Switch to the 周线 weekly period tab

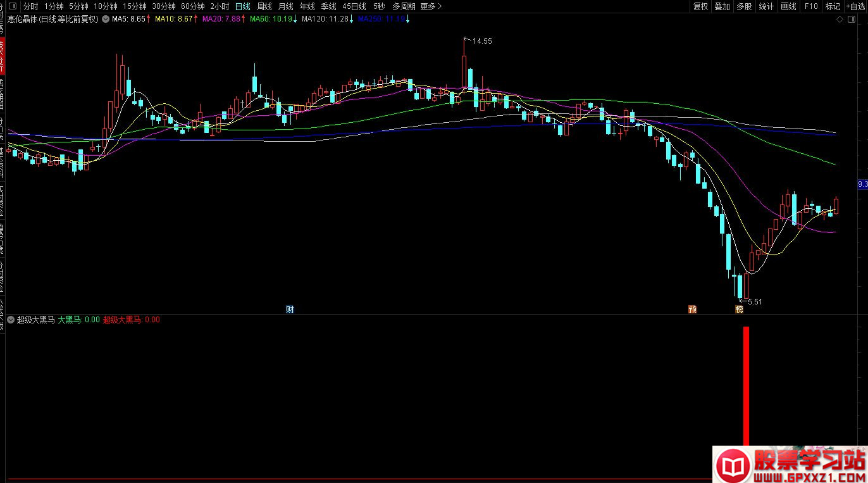tap(264, 6)
